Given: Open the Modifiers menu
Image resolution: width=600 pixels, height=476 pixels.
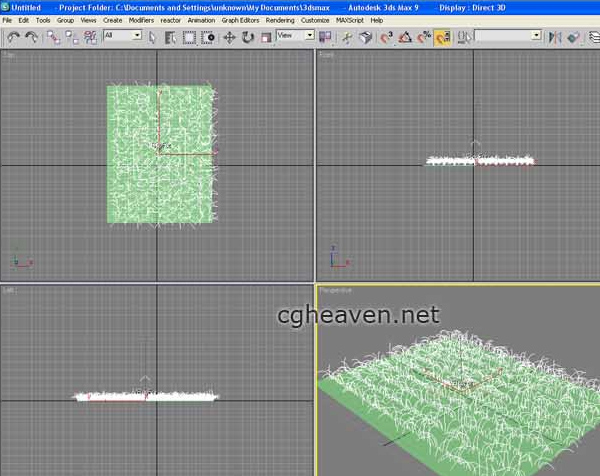Looking at the screenshot, I should [x=141, y=20].
